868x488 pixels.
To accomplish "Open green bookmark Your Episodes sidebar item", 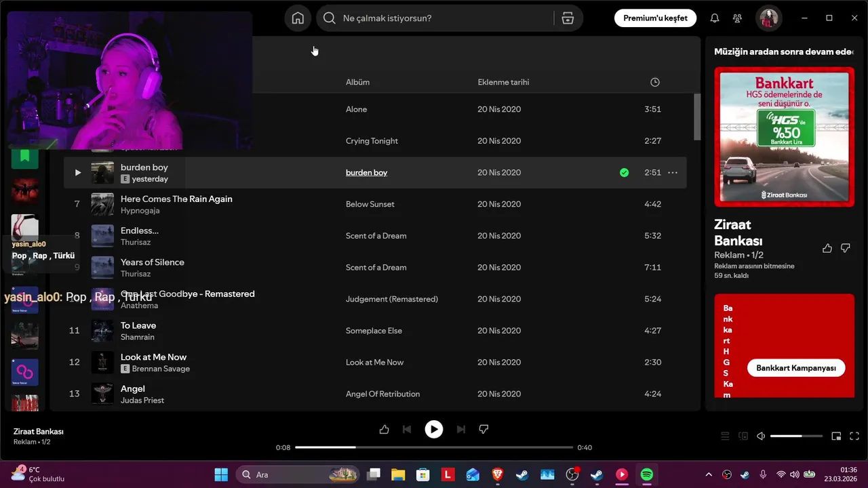I will point(25,155).
